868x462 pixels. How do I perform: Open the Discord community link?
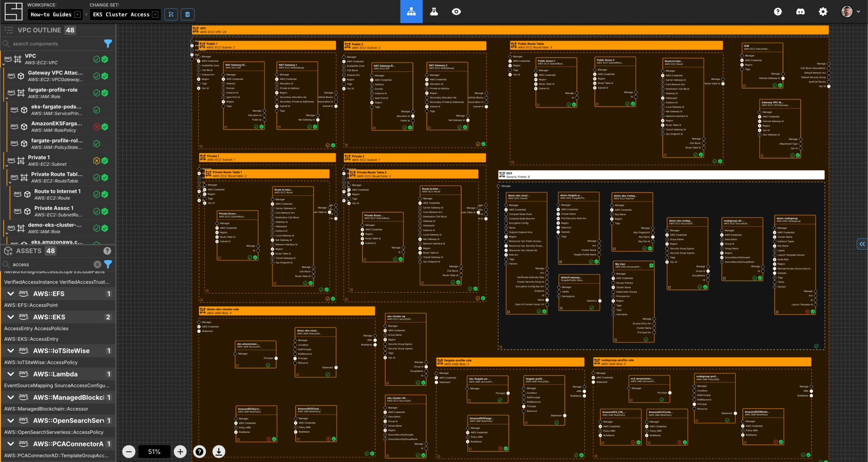[800, 12]
